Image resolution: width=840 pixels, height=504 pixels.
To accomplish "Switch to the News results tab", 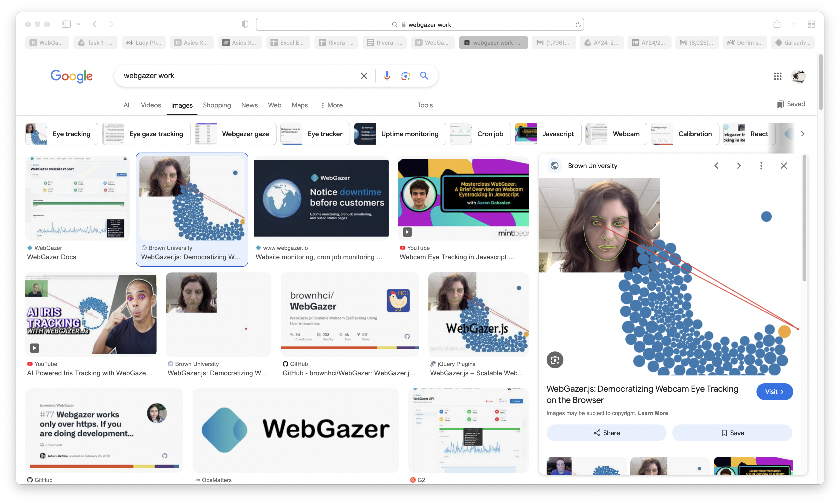I will (x=249, y=105).
